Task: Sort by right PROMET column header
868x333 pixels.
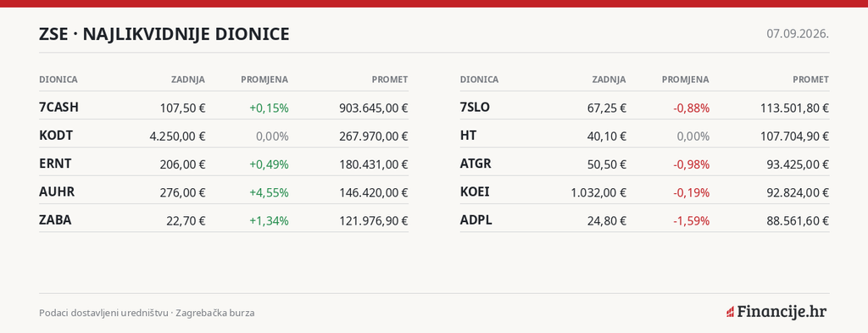Action: click(x=811, y=80)
